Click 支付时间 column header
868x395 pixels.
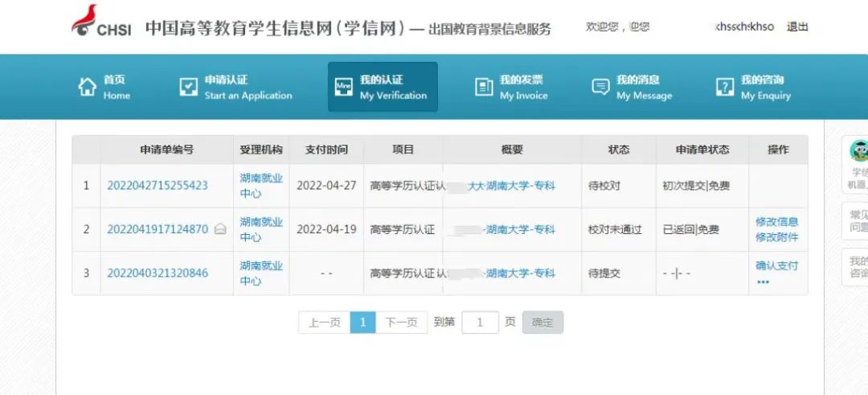coord(326,150)
